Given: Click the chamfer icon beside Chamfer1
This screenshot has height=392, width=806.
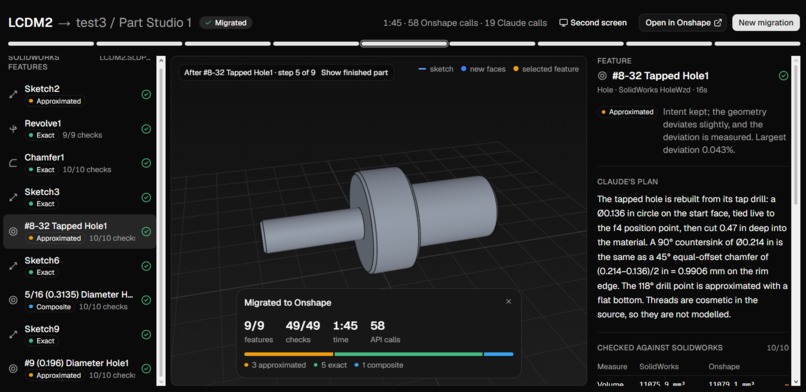Looking at the screenshot, I should (13, 163).
